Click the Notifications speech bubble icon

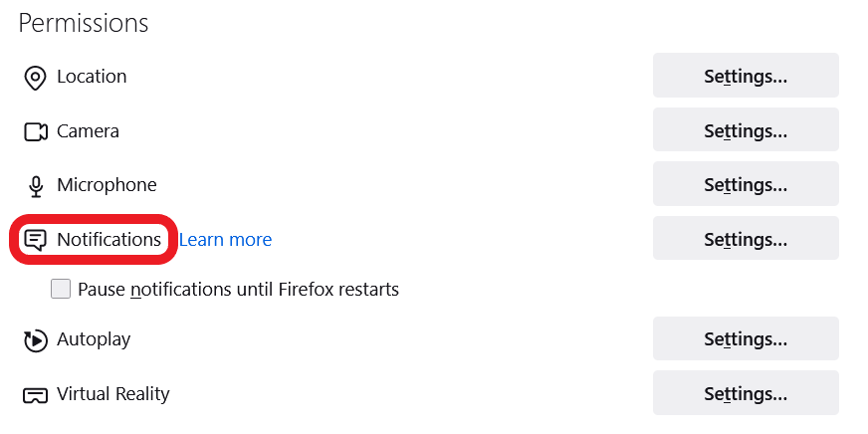[36, 240]
